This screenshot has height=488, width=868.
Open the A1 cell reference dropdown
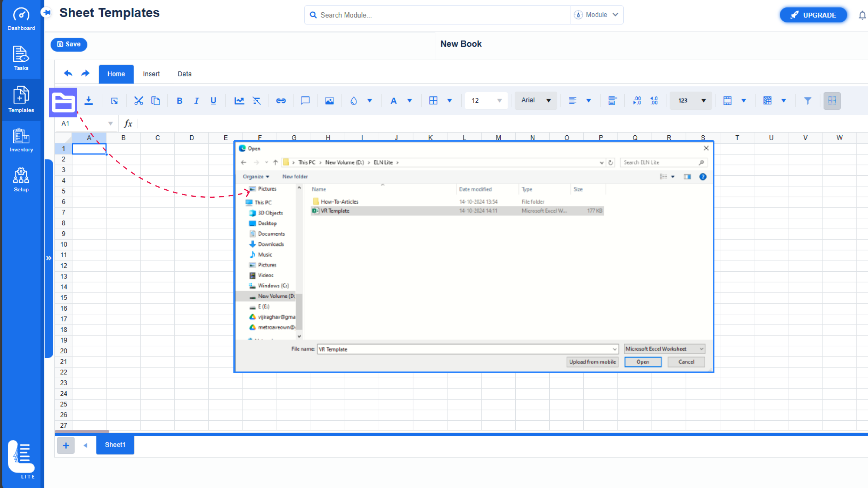(x=110, y=123)
